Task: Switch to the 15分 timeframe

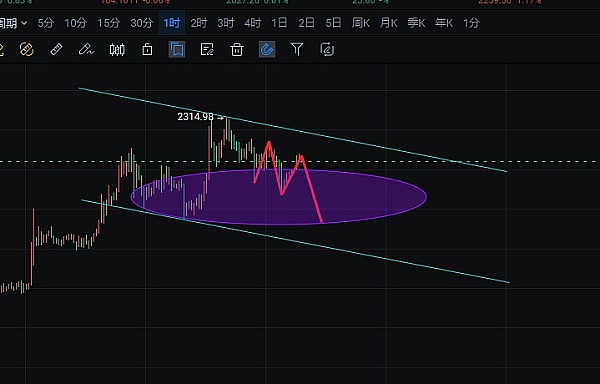Action: [x=109, y=23]
